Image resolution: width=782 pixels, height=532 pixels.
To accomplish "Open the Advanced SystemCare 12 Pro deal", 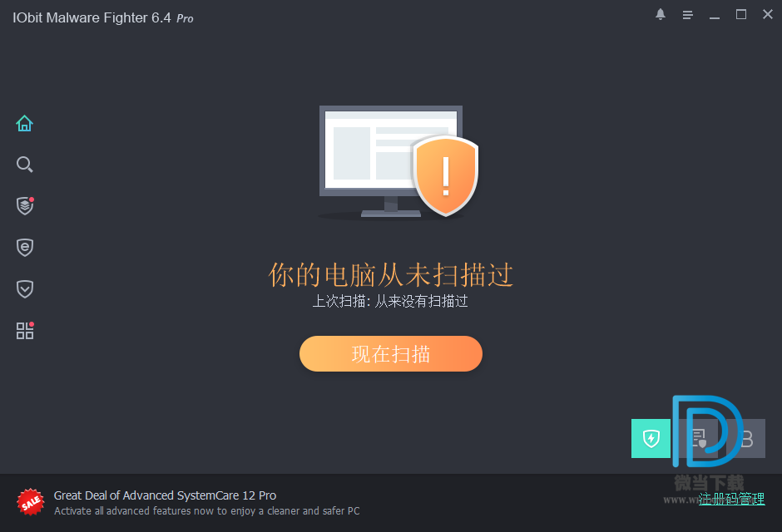I will (165, 495).
